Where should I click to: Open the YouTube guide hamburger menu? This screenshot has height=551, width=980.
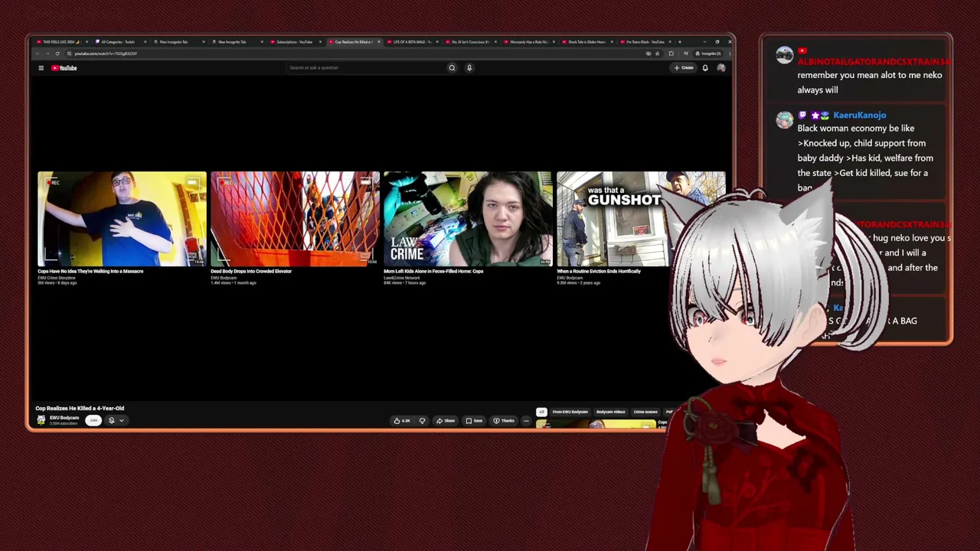41,68
